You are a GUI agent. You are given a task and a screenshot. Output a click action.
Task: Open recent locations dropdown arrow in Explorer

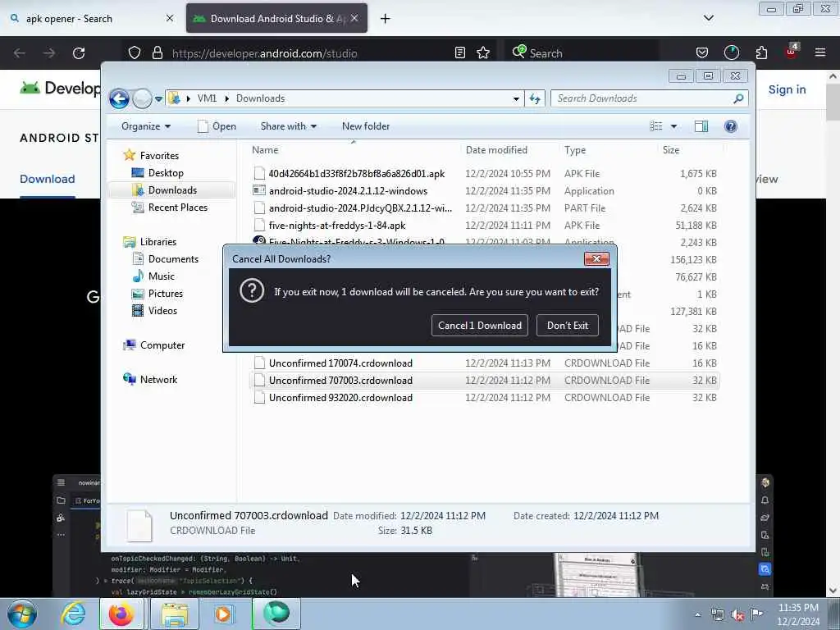coord(158,99)
